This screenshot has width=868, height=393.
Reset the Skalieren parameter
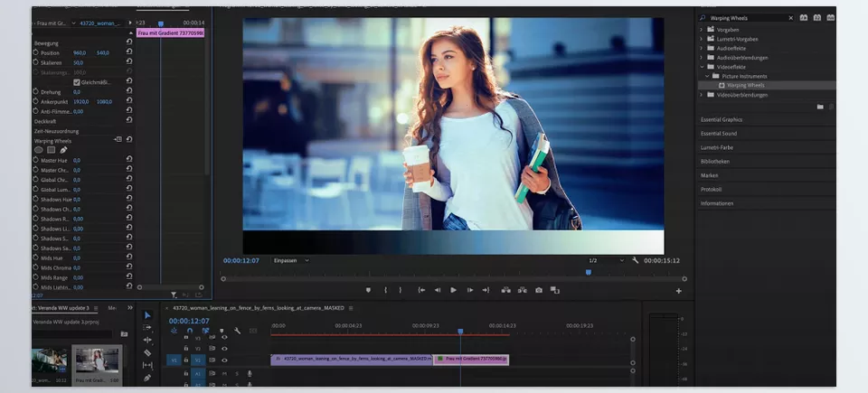(x=129, y=62)
